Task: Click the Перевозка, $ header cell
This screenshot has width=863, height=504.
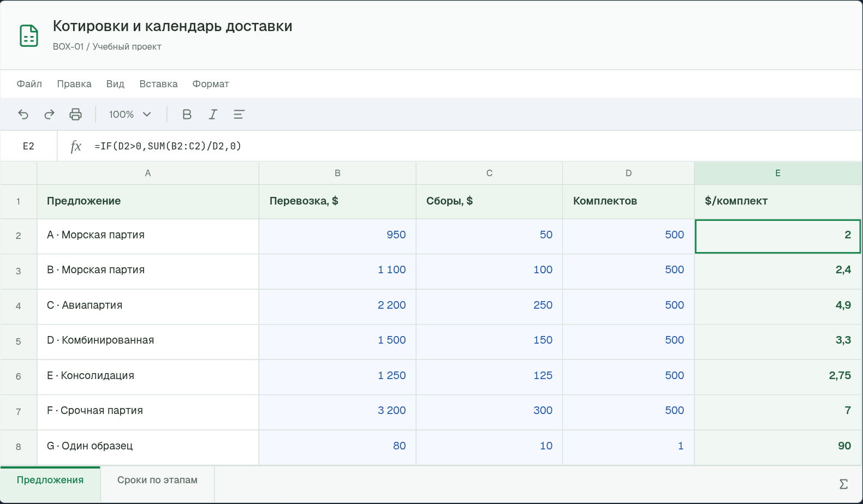Action: [x=337, y=201]
